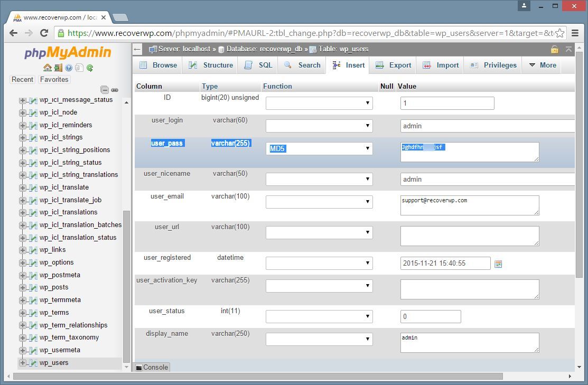The image size is (588, 385).
Task: Open the Export tab
Action: (x=394, y=65)
